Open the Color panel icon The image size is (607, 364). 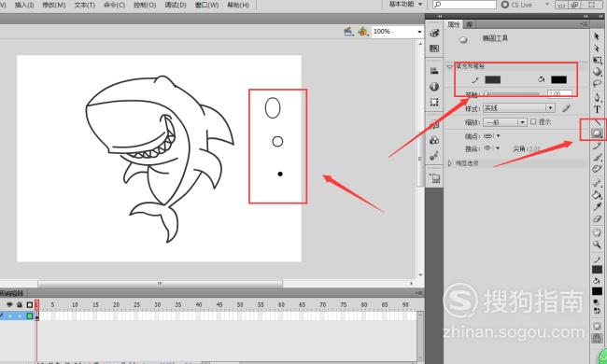434,34
